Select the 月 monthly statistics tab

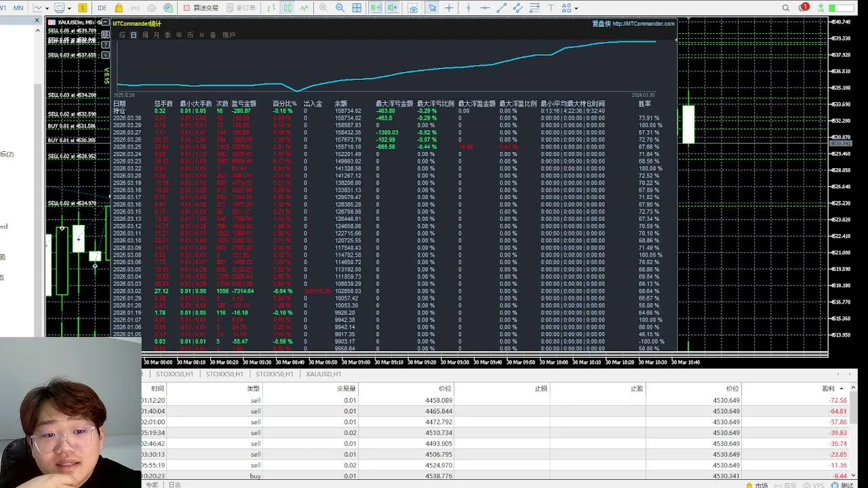tap(157, 35)
